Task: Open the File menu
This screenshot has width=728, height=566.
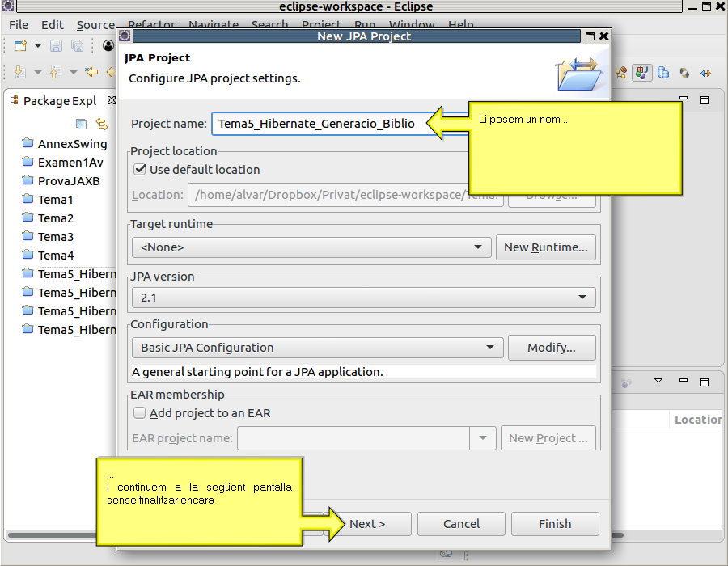Action: [19, 24]
